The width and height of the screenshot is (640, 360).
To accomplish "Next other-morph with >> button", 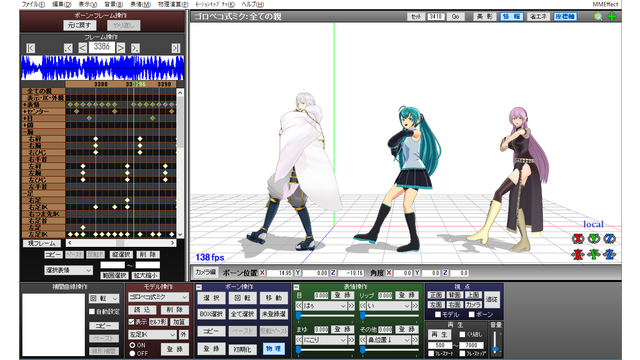I will pos(415,340).
